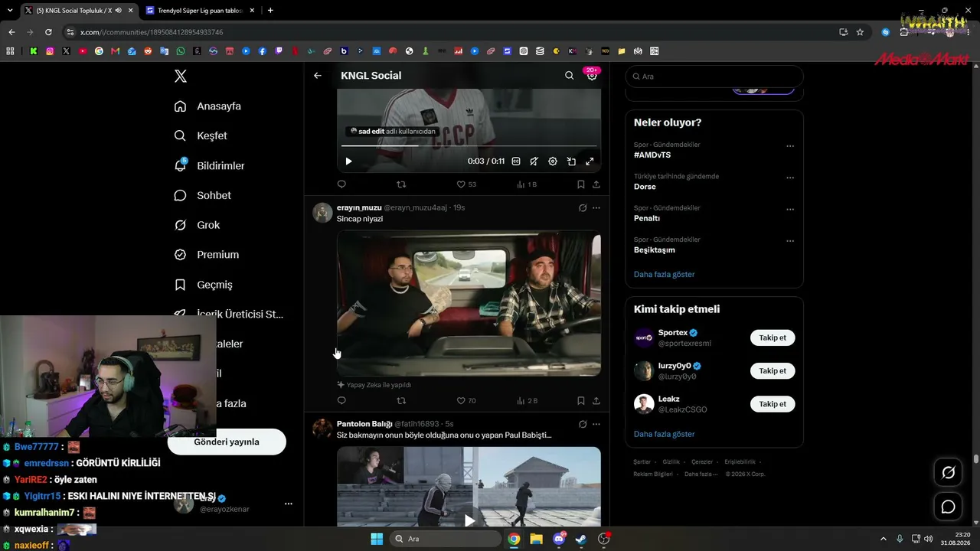
Task: Reload the page in Chrome
Action: click(48, 32)
